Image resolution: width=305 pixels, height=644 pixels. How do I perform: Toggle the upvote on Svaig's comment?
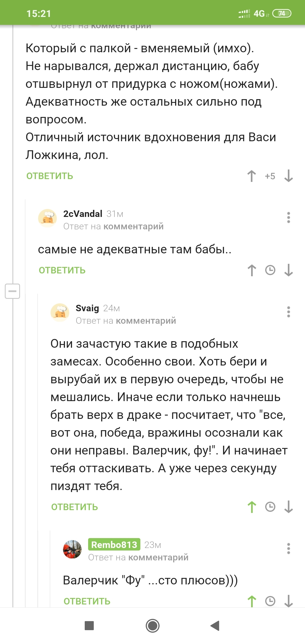pos(252,507)
